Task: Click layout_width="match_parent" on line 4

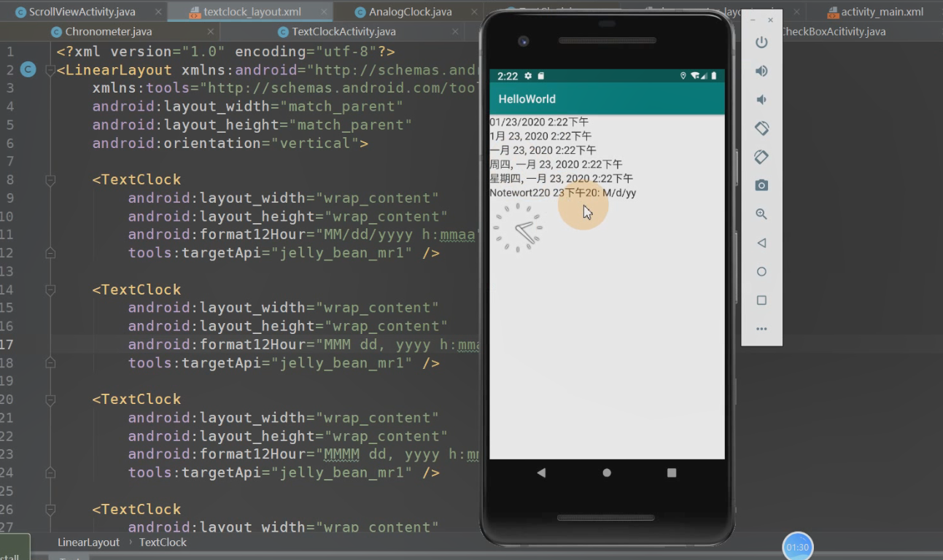Action: click(x=248, y=106)
